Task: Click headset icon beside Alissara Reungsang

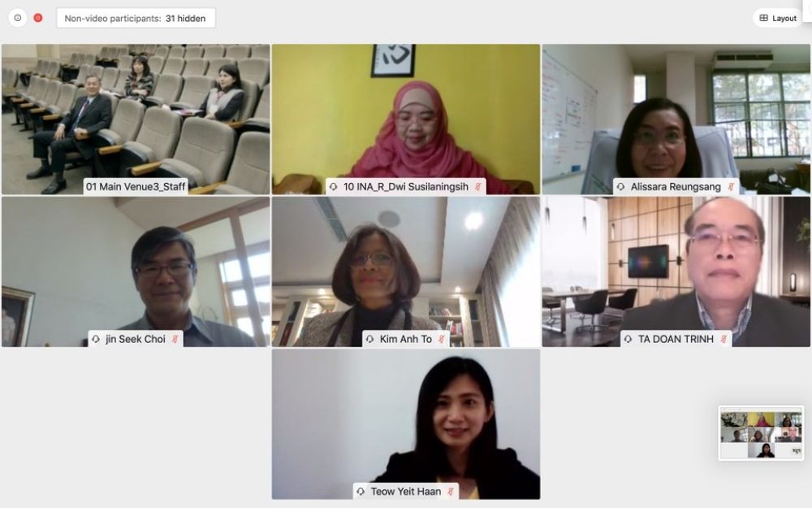Action: 621,187
